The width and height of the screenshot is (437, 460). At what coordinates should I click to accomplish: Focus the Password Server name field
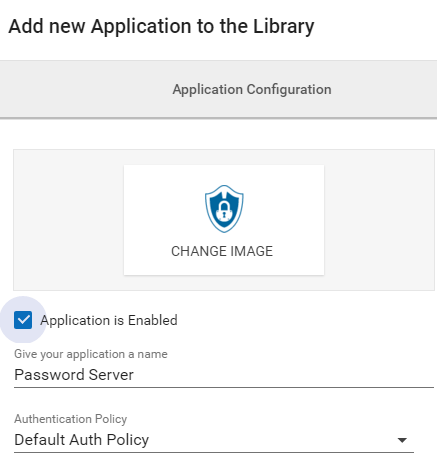[x=224, y=375]
